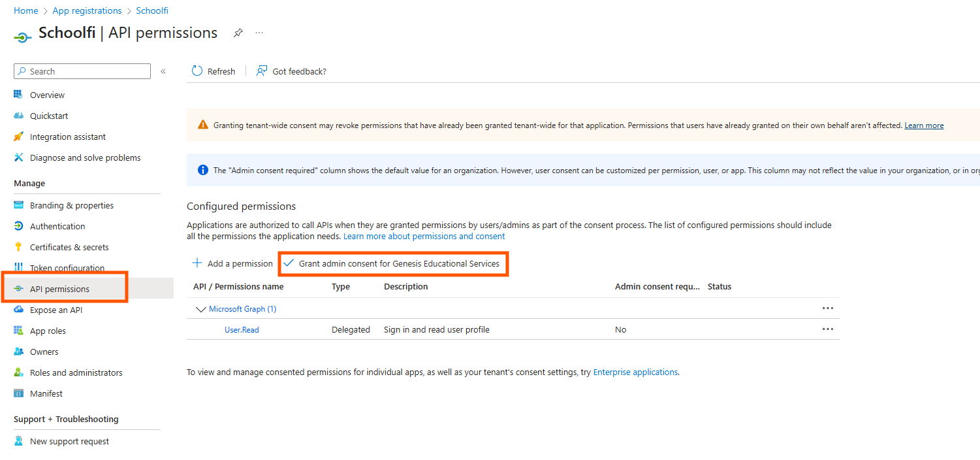The image size is (980, 460).
Task: Click the orange warning triangle icon
Action: point(203,125)
